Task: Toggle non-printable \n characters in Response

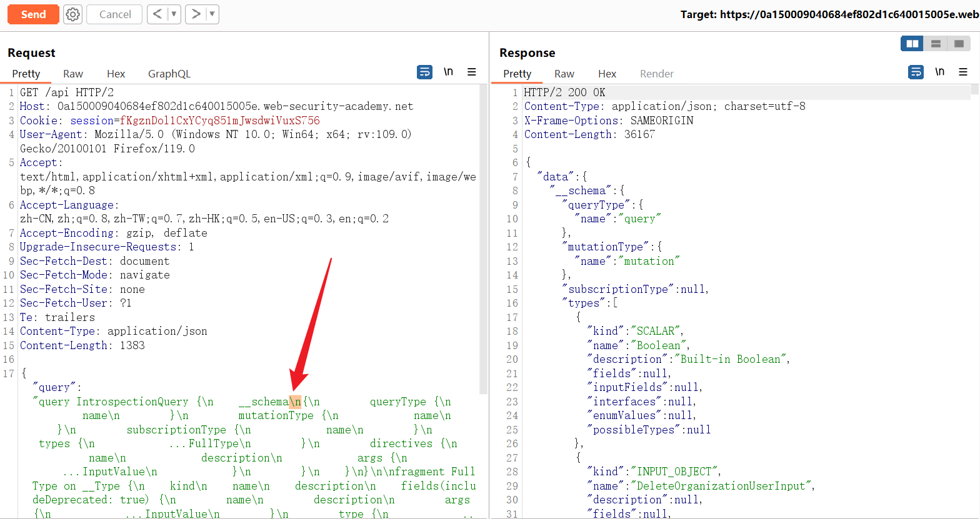Action: pos(939,72)
